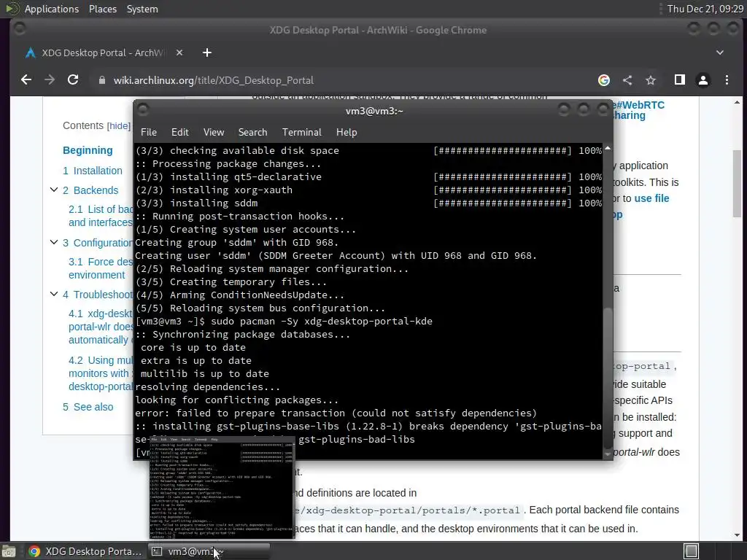
Task: Open the Terminal menu
Action: [x=301, y=133]
